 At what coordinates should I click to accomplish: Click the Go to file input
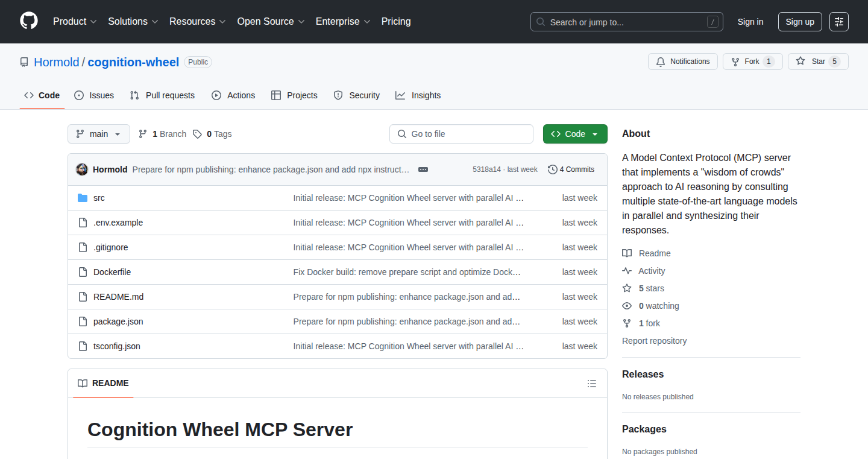coord(461,134)
